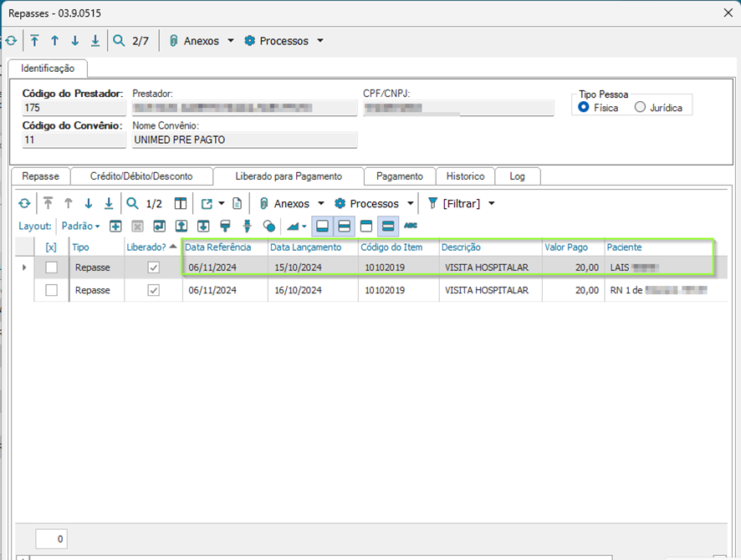741x560 pixels.
Task: Click the save layout icon next to delete
Action: tap(159, 227)
